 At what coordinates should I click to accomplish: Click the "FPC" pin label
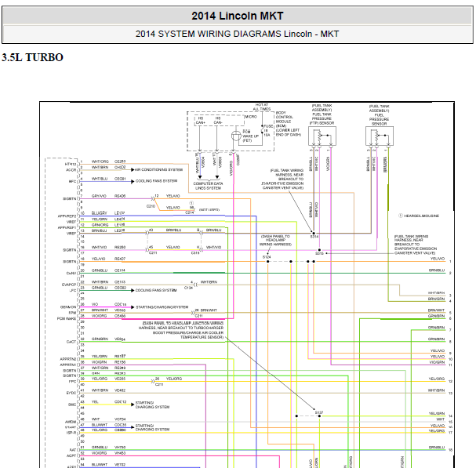click(x=73, y=382)
